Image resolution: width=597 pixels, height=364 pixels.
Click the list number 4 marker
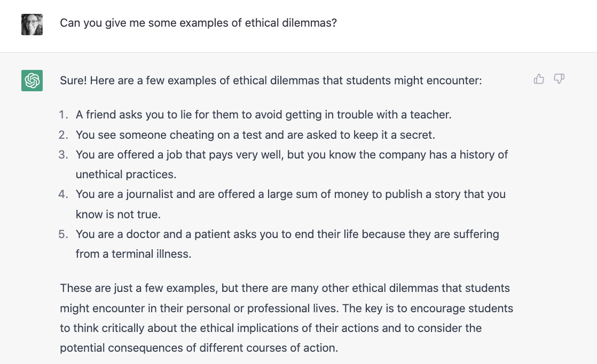[64, 194]
